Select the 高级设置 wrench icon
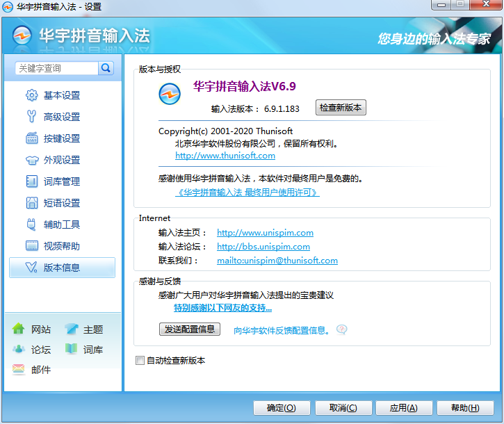Viewport: 504px width, 424px height. click(x=32, y=117)
